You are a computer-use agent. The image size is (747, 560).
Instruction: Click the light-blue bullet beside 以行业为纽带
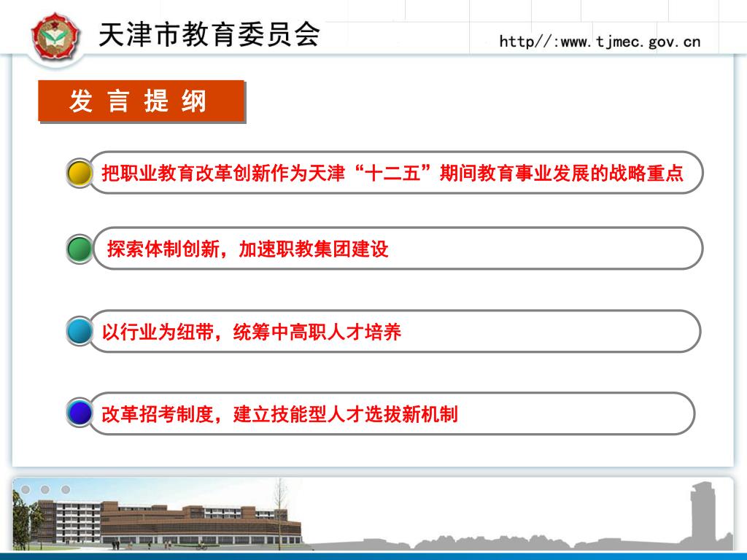click(80, 331)
